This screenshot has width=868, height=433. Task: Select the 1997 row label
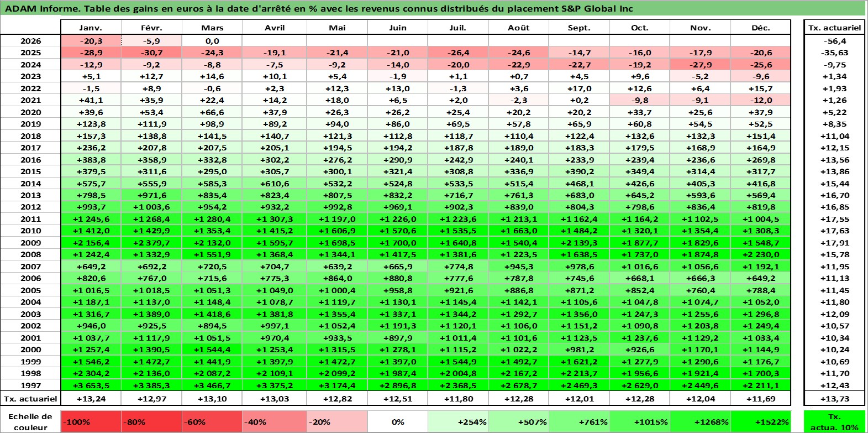[x=30, y=385]
